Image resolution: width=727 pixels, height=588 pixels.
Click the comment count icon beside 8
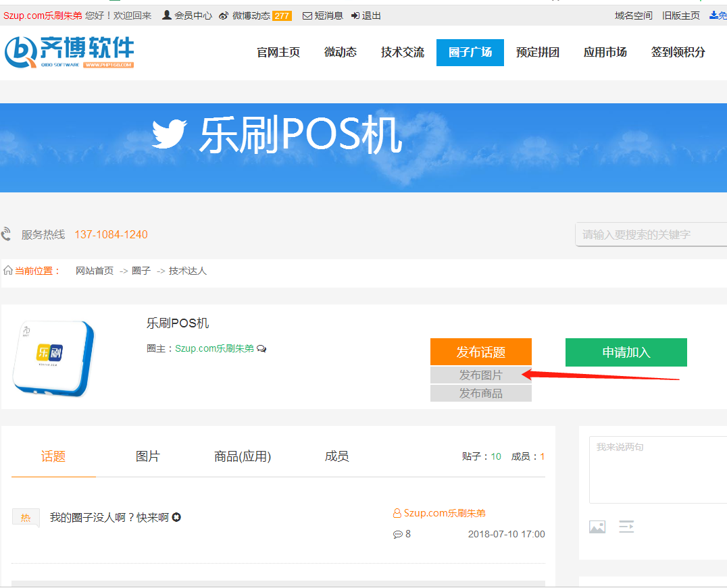397,534
